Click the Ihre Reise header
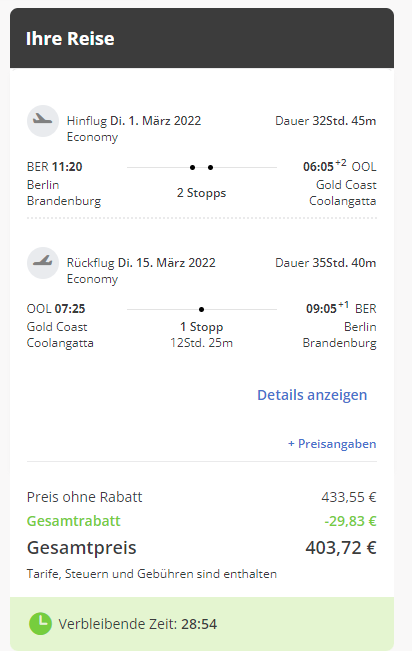412x651 pixels. 70,39
